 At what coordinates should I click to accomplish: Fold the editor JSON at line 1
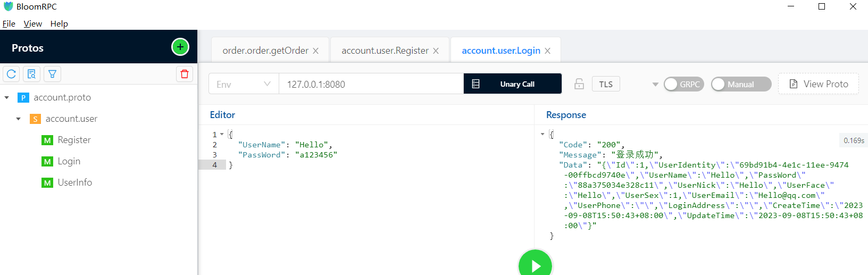click(222, 135)
